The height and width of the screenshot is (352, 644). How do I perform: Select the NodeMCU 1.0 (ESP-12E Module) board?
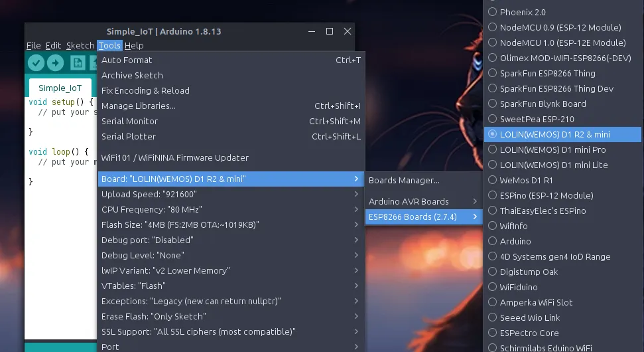click(x=562, y=43)
